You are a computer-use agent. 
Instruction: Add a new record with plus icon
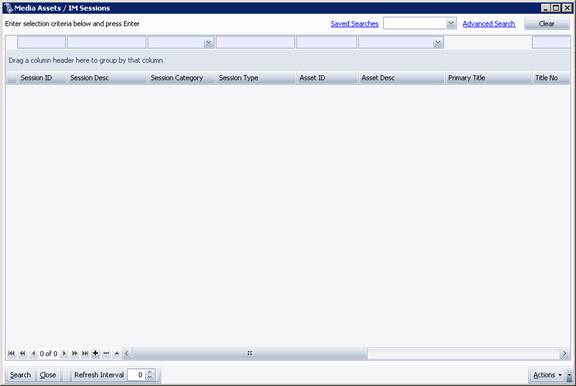(96, 353)
